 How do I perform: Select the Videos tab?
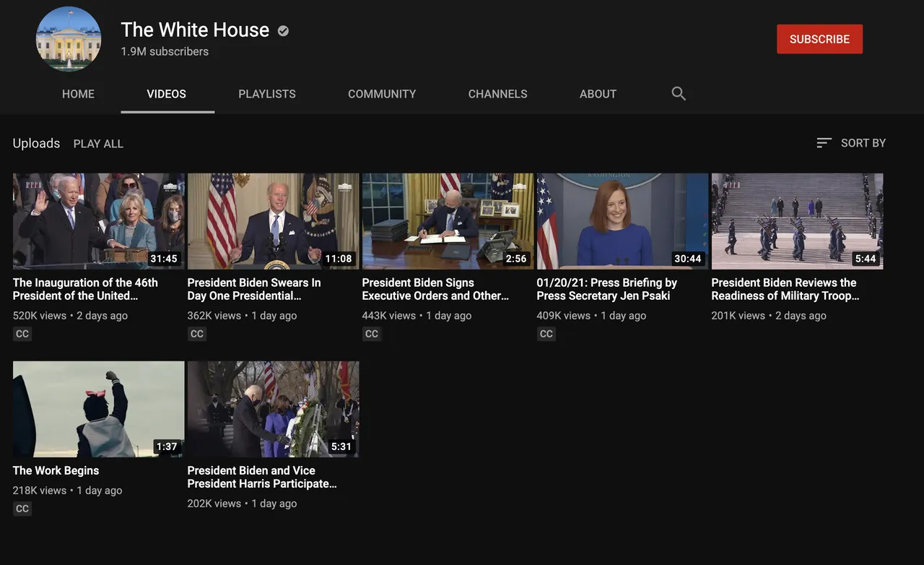(x=167, y=94)
